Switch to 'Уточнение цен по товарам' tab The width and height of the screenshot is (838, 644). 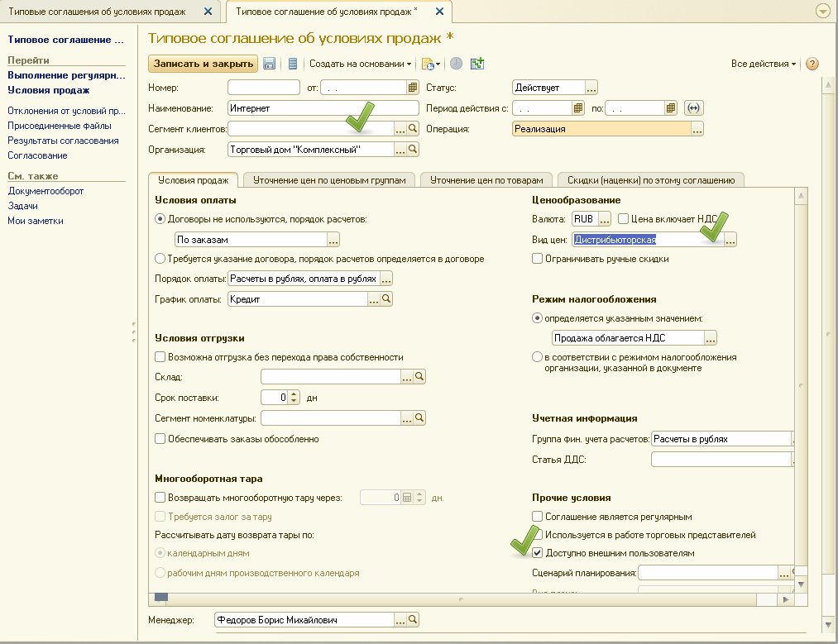[x=487, y=180]
